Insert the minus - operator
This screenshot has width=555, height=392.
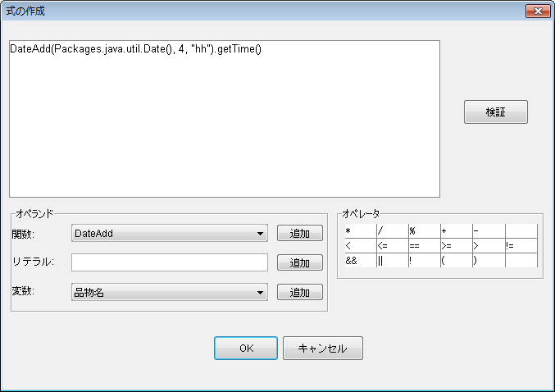pyautogui.click(x=489, y=231)
